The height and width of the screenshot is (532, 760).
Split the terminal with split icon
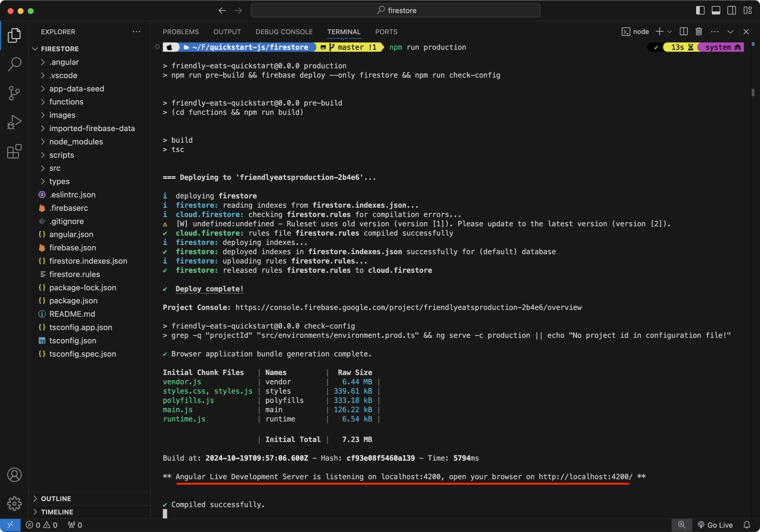tap(684, 32)
